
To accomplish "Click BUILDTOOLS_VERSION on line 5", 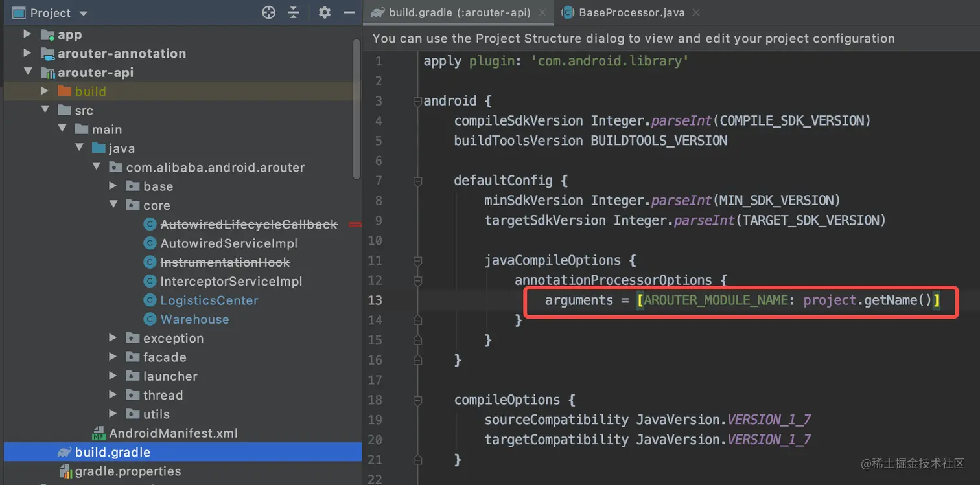I will 659,141.
